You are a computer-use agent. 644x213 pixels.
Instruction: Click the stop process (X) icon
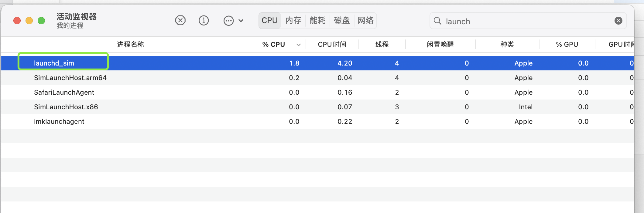tap(180, 21)
